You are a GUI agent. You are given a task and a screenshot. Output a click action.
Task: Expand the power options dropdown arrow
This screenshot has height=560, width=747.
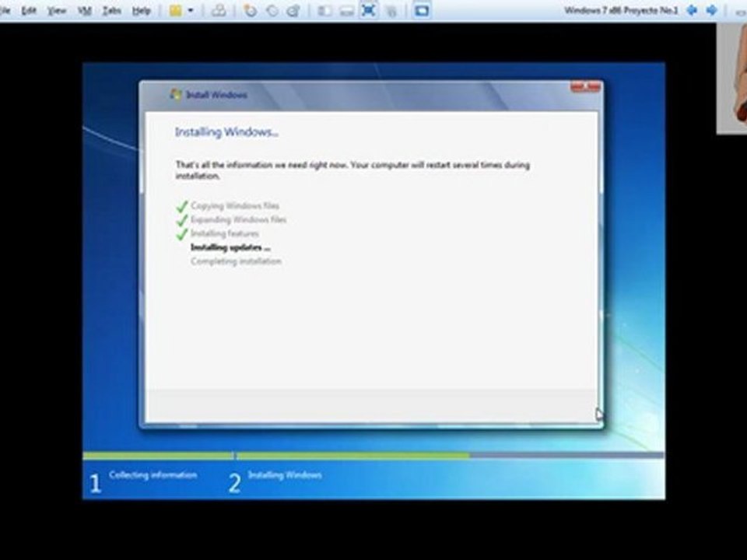(191, 10)
